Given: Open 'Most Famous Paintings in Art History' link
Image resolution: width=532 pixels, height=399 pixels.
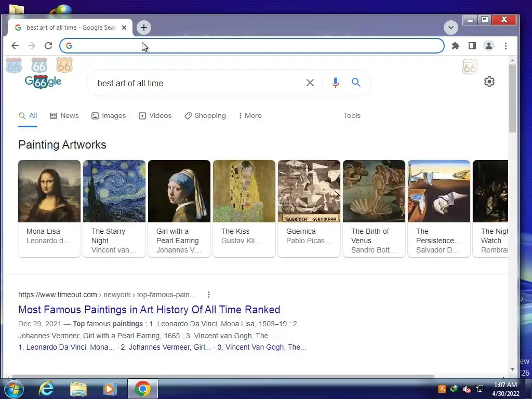Looking at the screenshot, I should point(149,310).
